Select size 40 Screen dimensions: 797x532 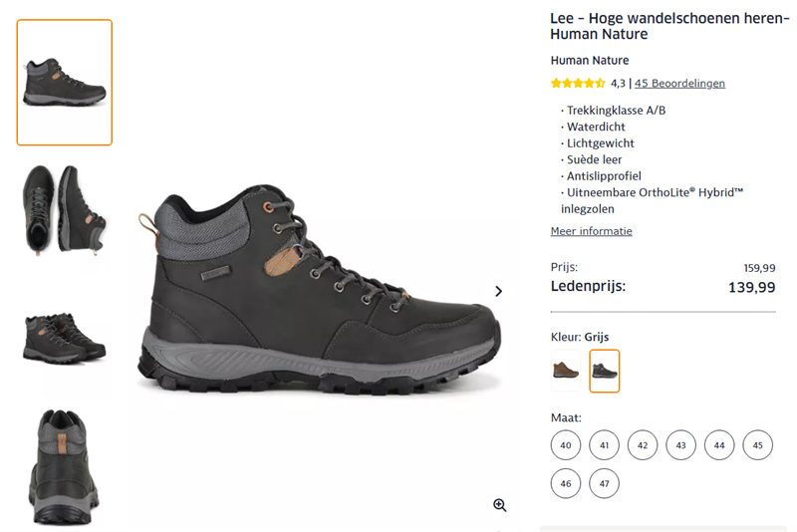(x=566, y=445)
